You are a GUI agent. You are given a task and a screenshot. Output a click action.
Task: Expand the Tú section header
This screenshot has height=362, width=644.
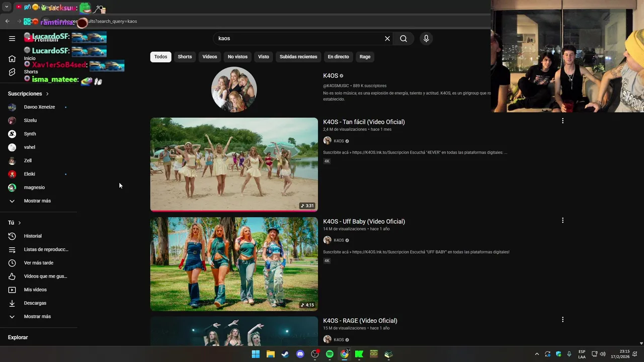(15, 223)
